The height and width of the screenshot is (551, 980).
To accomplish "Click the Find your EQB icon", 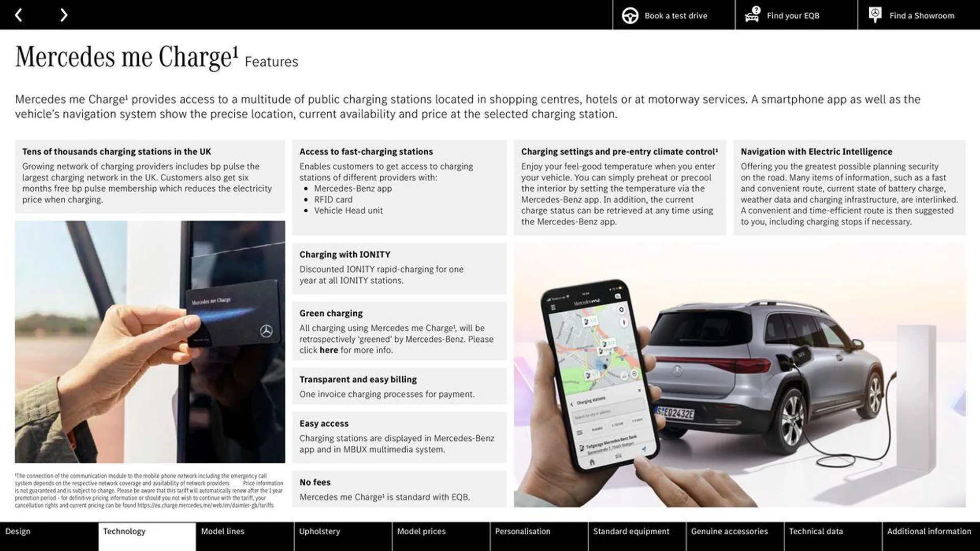I will tap(752, 14).
